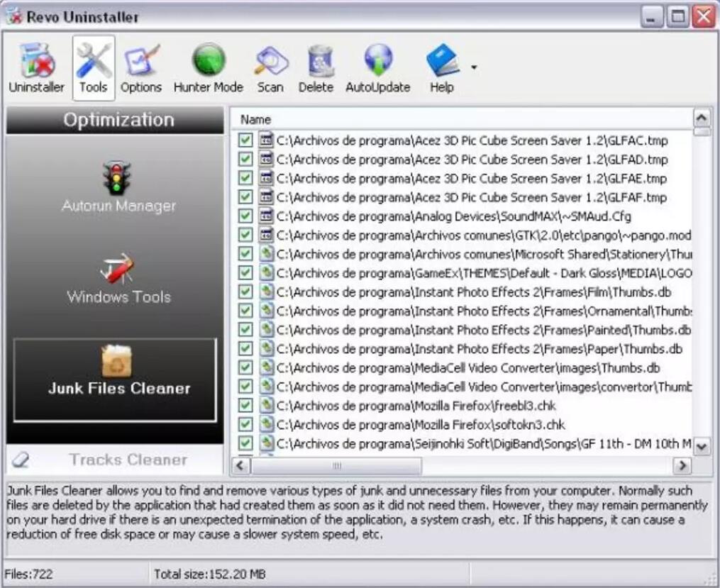Click file icon of freebl3.chk row
This screenshot has width=720, height=588.
click(266, 405)
